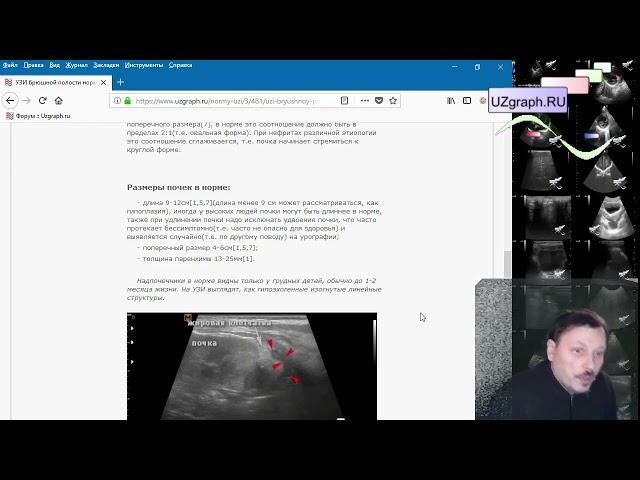The height and width of the screenshot is (480, 640).
Task: Close the Firefox window
Action: 500,67
